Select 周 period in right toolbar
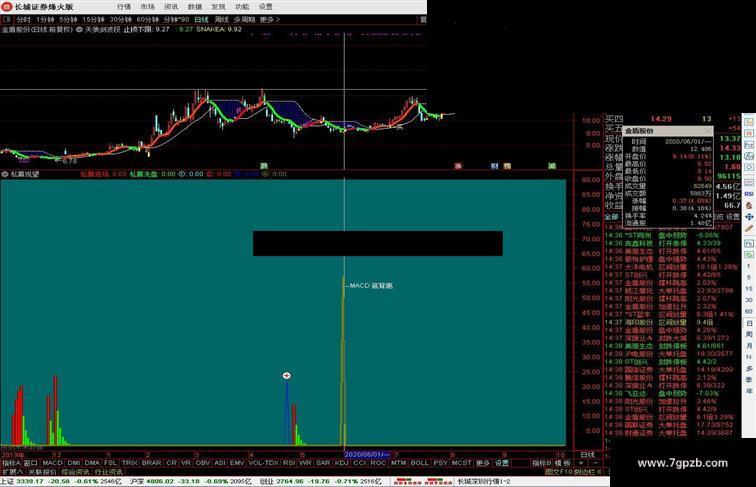The width and height of the screenshot is (756, 487). tap(749, 334)
